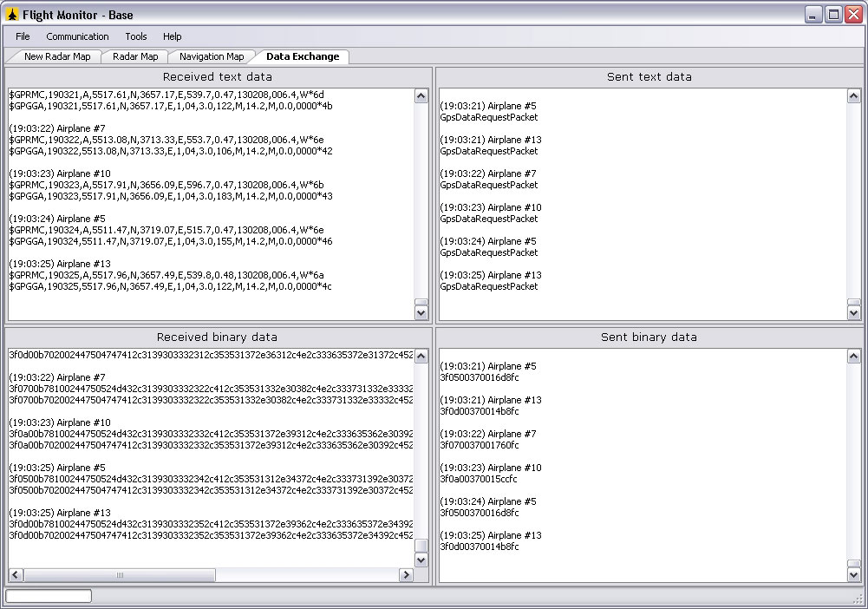Open the Tools menu

[x=136, y=36]
